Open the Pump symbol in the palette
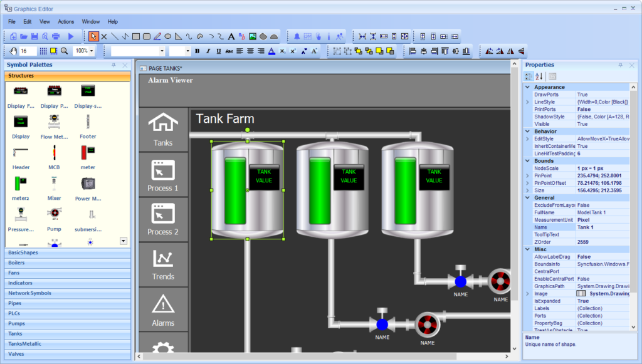The height and width of the screenshot is (364, 642). (55, 215)
